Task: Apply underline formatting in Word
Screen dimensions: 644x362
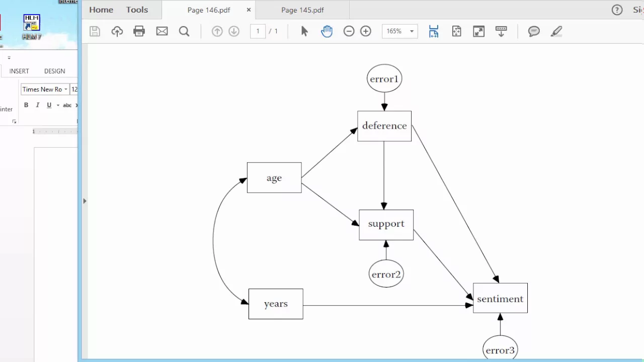Action: (49, 105)
